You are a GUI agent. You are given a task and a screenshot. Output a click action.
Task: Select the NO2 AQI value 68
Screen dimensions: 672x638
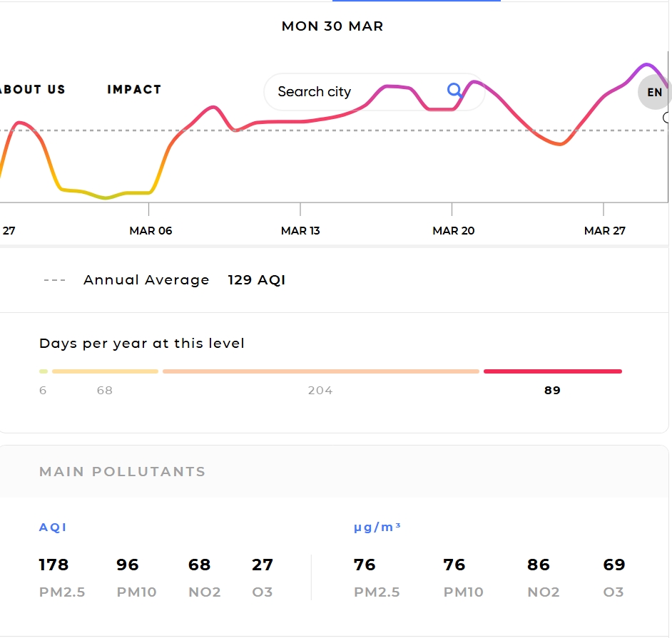pyautogui.click(x=199, y=565)
